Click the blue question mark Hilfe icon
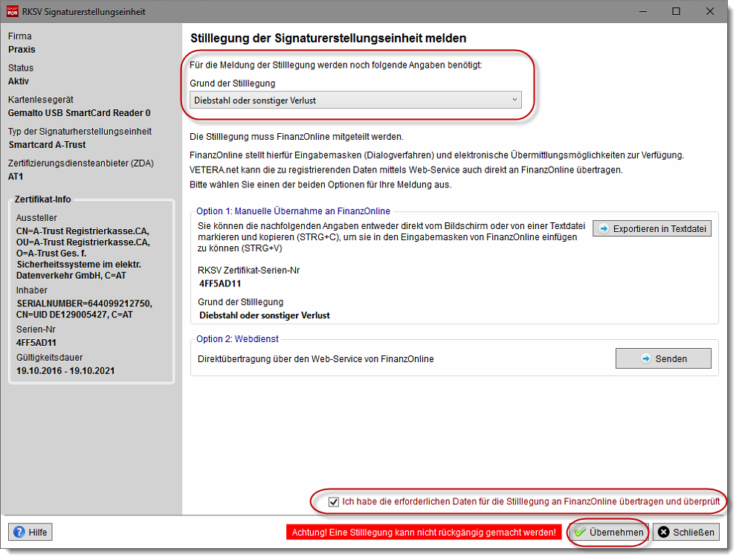Image resolution: width=739 pixels, height=560 pixels. tap(19, 532)
